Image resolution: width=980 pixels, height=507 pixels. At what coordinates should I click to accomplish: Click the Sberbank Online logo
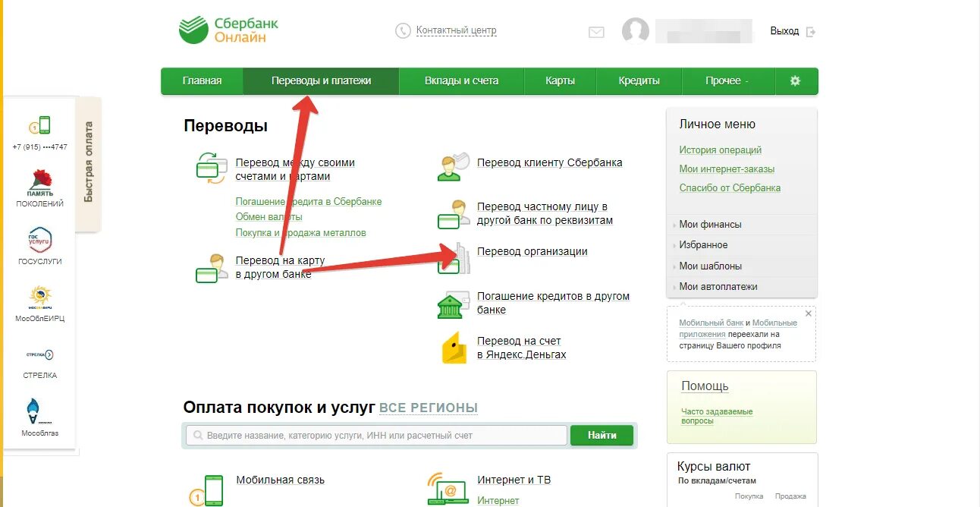tap(228, 30)
